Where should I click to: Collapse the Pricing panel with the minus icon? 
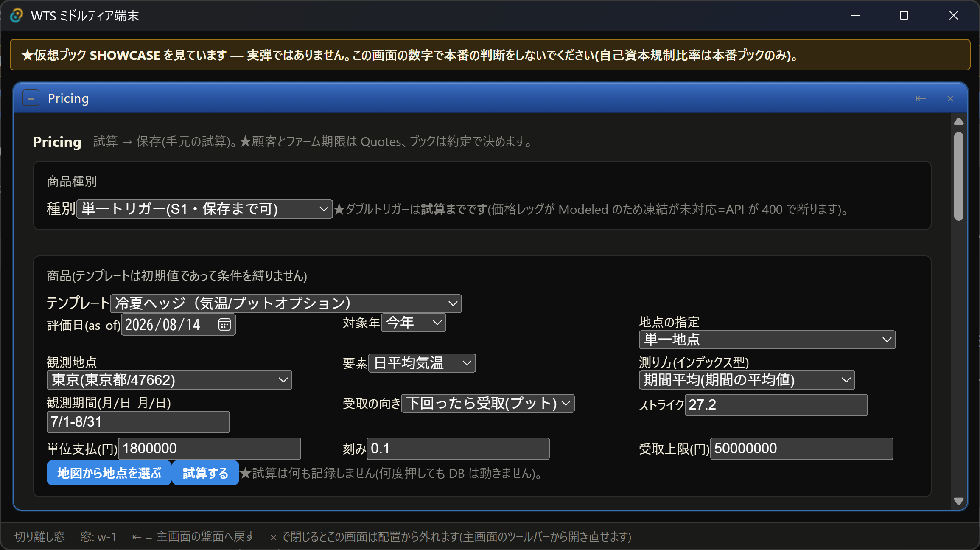(x=31, y=98)
